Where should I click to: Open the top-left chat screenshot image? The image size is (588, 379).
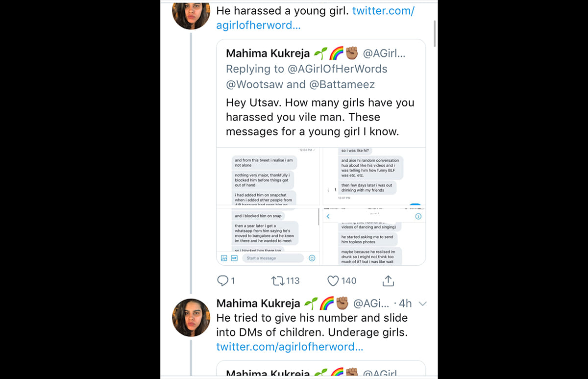pyautogui.click(x=268, y=177)
